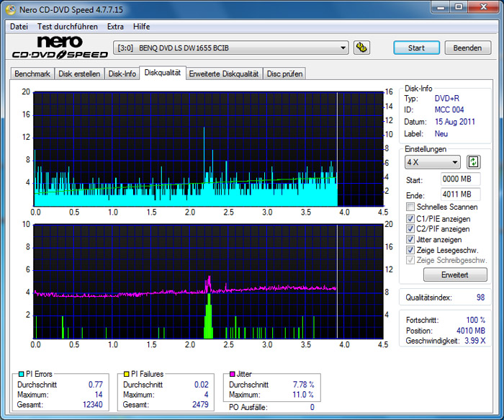This screenshot has height=420, width=504.
Task: Click the DVD+R disk type text
Action: (447, 99)
